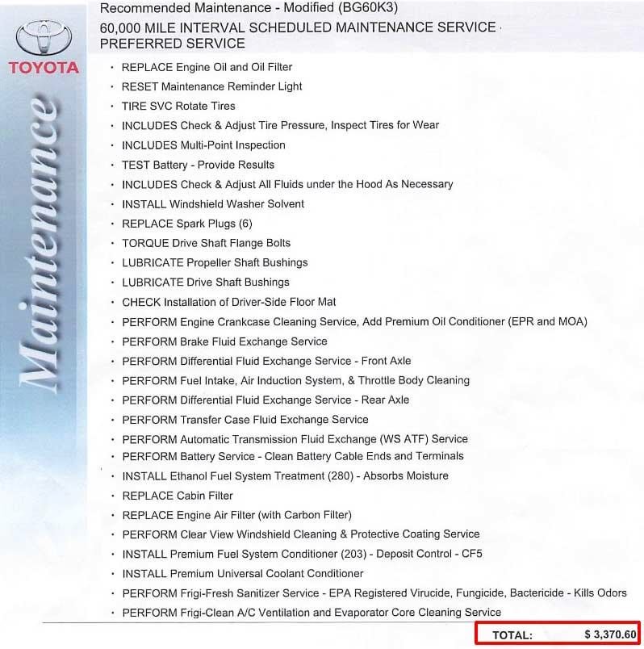Click 'PERFORM Transfer Case Fluid Exchange Service'

[x=245, y=420]
